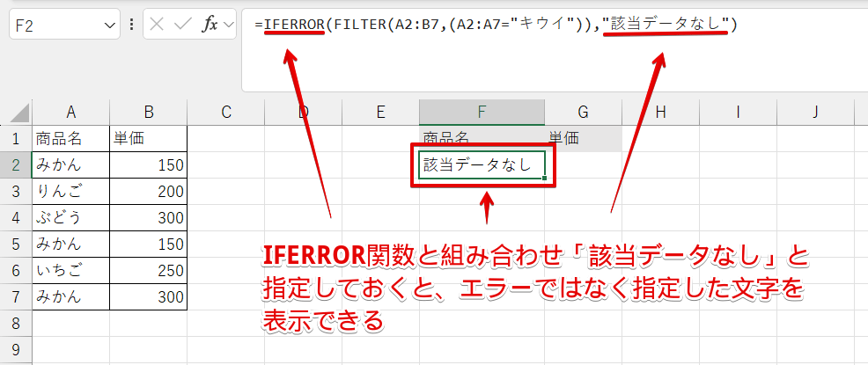The image size is (868, 365).
Task: Confirm the formula with checkmark icon
Action: tap(182, 25)
